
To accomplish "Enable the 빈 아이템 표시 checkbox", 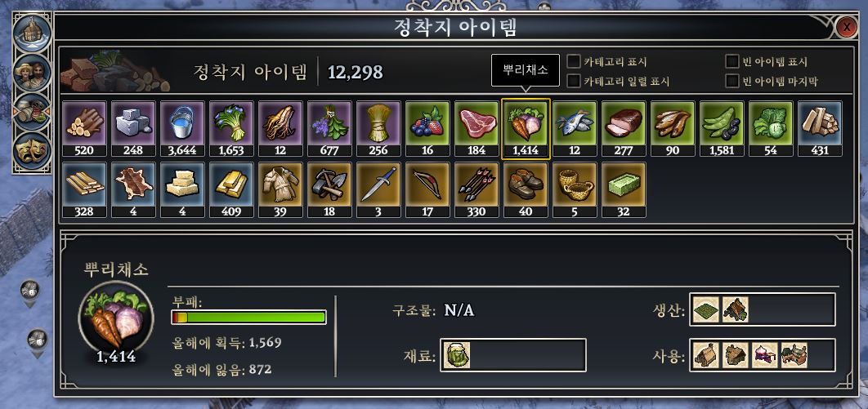I will pos(733,61).
